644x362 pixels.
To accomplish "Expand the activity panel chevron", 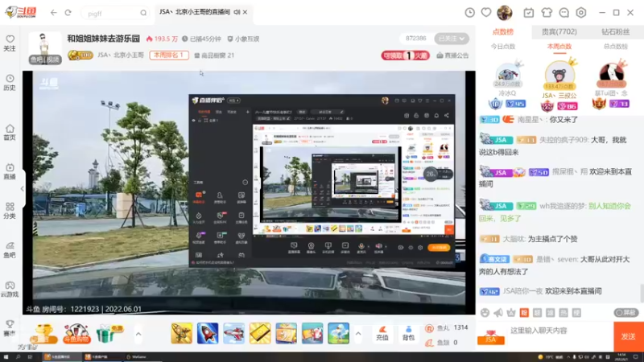I will [x=138, y=334].
